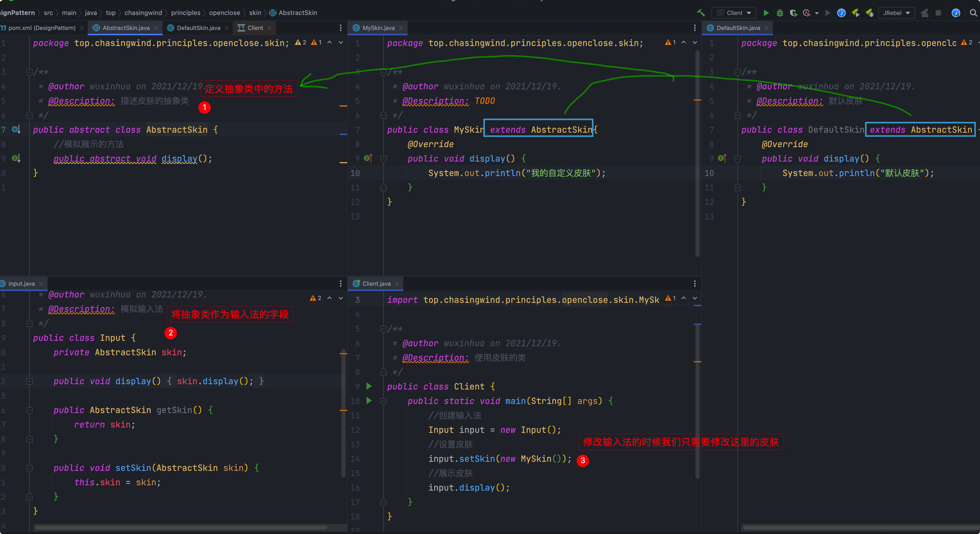980x534 pixels.
Task: Open the JRebel dropdown
Action: (897, 13)
